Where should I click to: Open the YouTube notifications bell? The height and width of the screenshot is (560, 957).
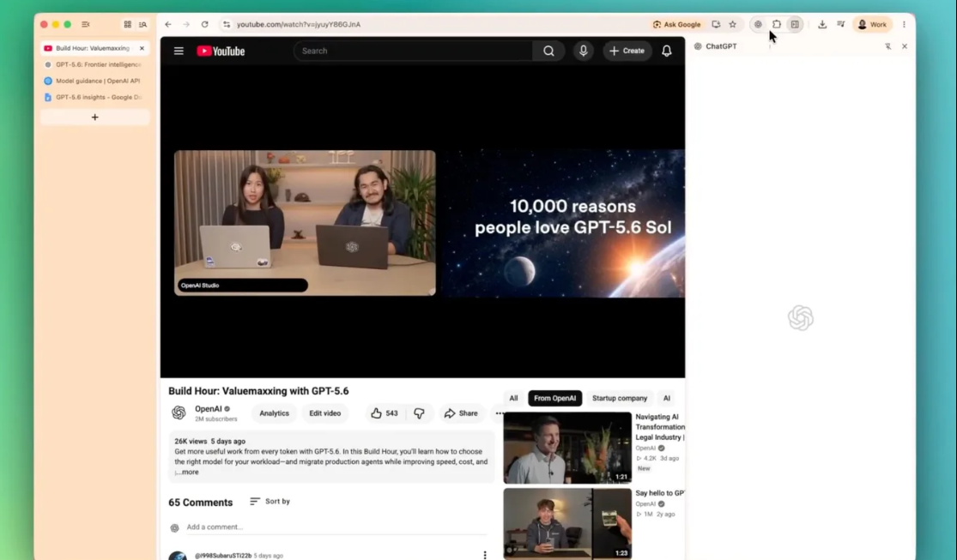(x=667, y=51)
